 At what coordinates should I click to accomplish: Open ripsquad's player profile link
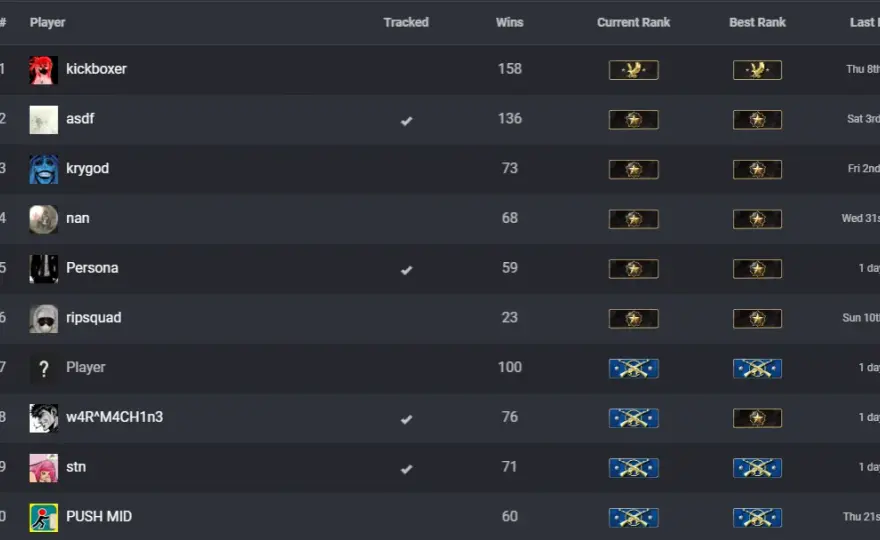click(93, 318)
